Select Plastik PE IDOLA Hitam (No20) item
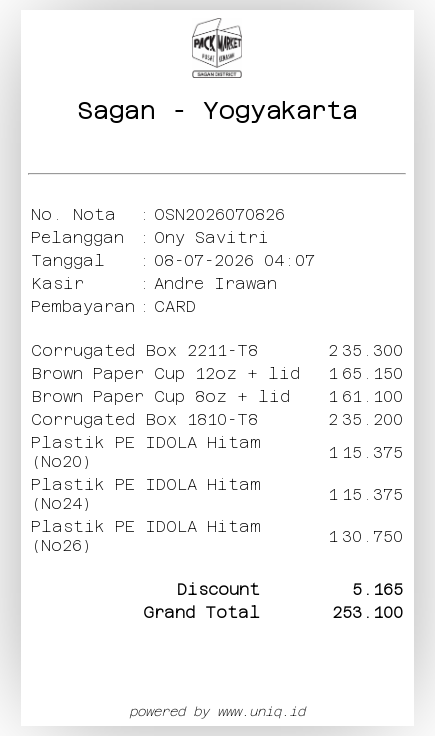 tap(146, 452)
